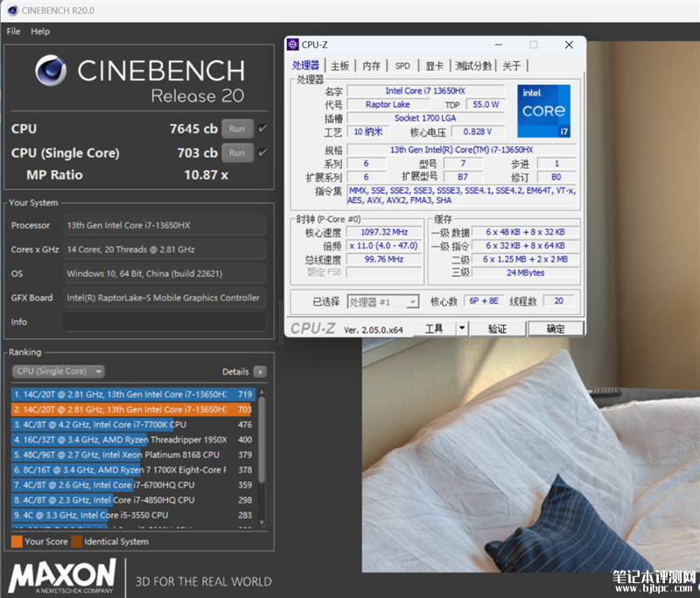Click the 验证 button in CPU-Z

497,329
